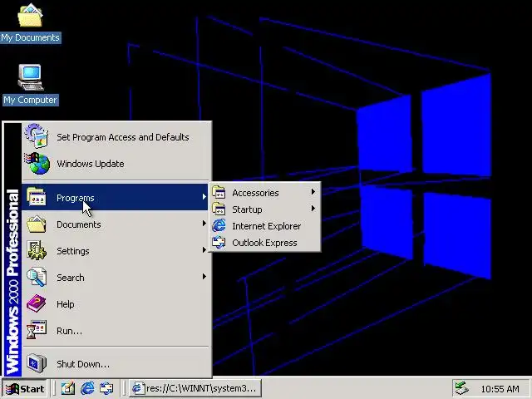Click the Outlook Express icon in Programs submenu
Viewport: 532px width, 399px height.
(x=219, y=242)
